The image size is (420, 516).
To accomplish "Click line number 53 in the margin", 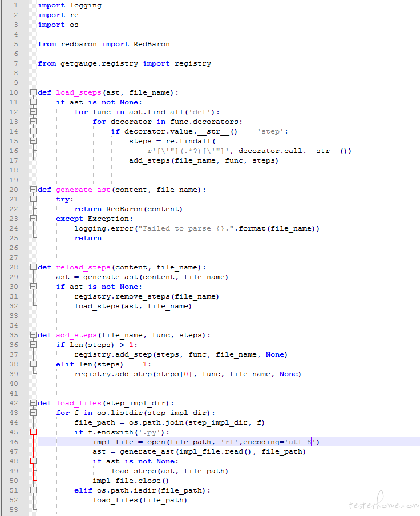I will 14,510.
